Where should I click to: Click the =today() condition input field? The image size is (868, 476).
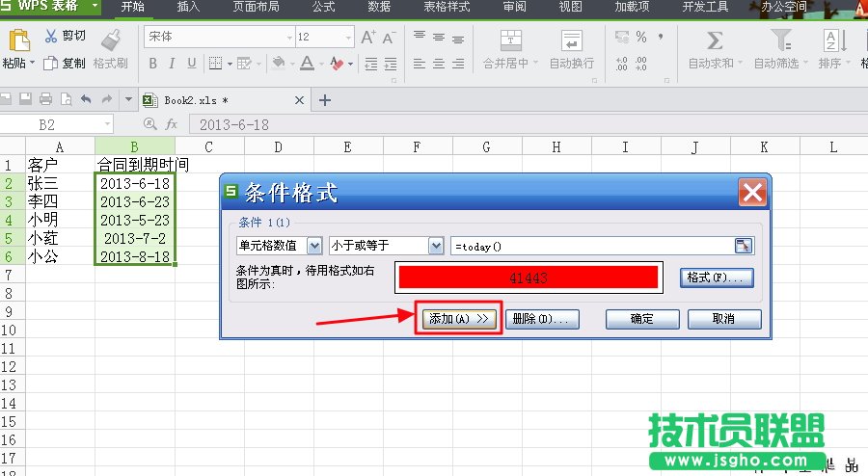click(x=592, y=246)
